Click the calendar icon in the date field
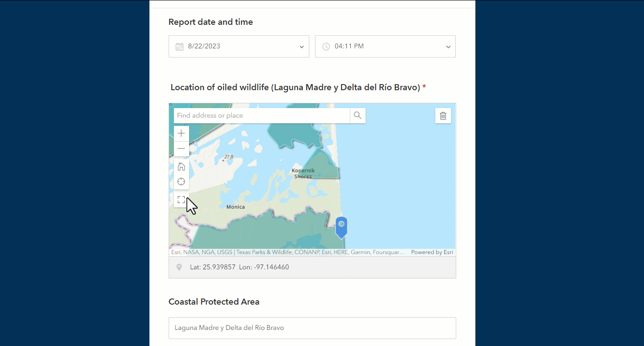 click(x=180, y=46)
